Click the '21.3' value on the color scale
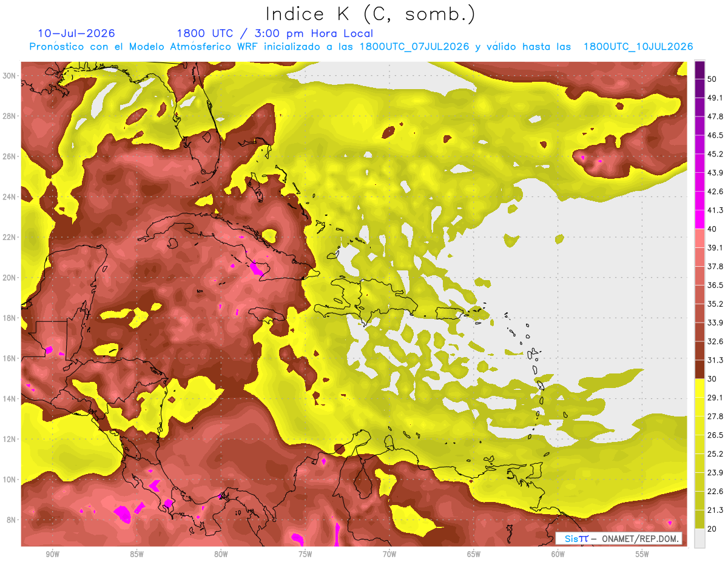The width and height of the screenshot is (728, 562). (x=715, y=510)
